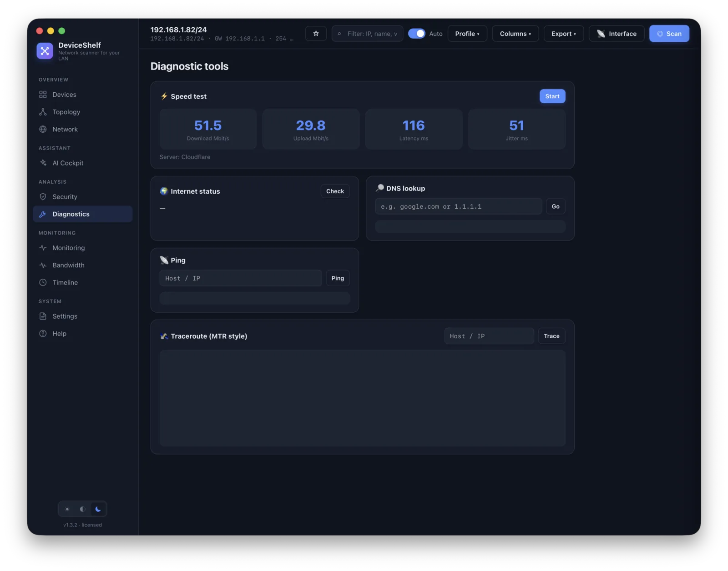Select Diagnostics in sidebar

point(82,214)
